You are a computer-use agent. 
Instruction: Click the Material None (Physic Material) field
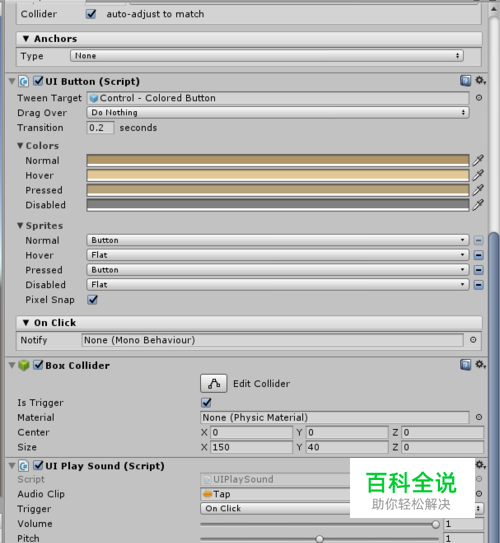click(x=334, y=417)
